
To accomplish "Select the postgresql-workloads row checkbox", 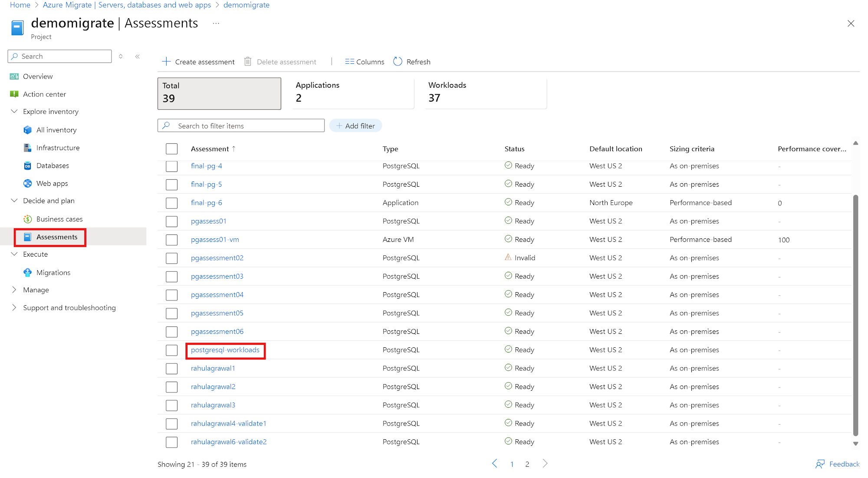I will point(171,350).
